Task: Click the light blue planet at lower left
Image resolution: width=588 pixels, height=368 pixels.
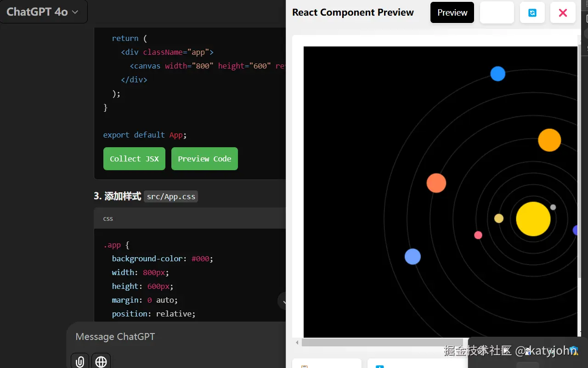Action: (413, 256)
